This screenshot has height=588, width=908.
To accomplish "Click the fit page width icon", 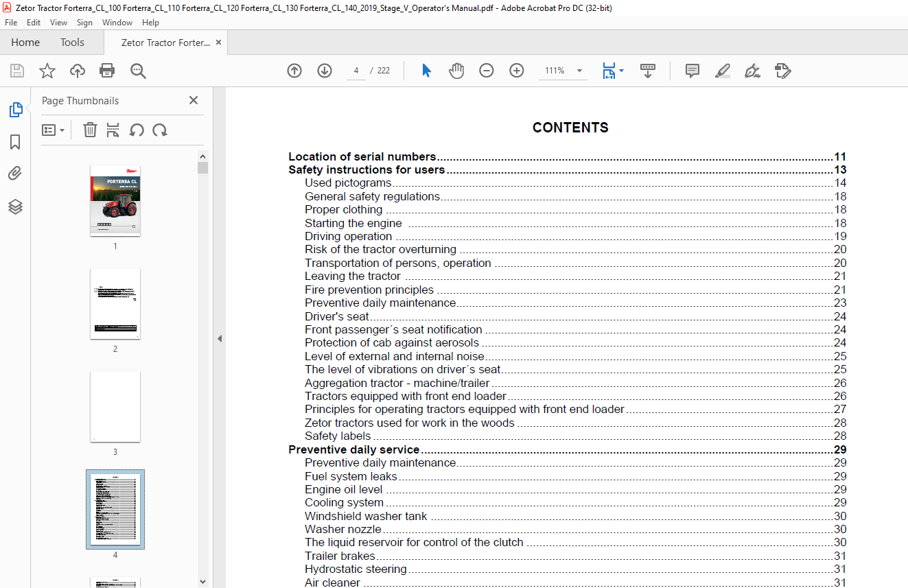I will (x=609, y=71).
